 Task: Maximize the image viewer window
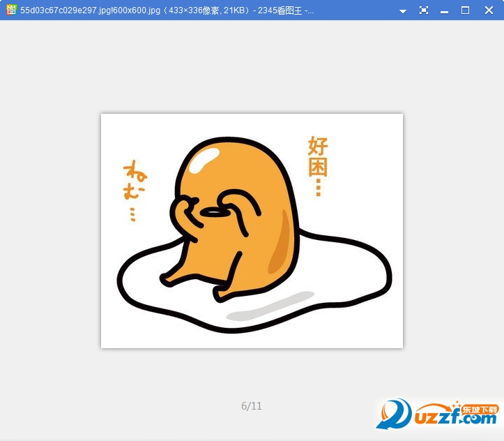465,10
